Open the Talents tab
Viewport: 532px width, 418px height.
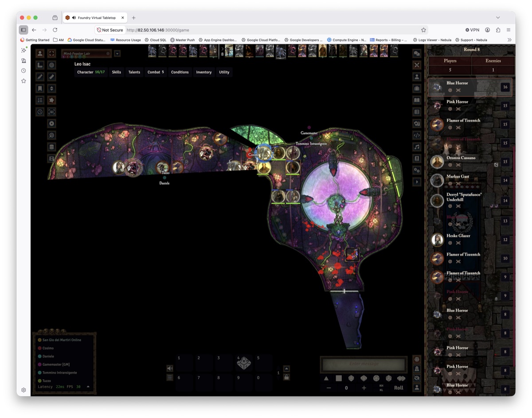pyautogui.click(x=134, y=72)
